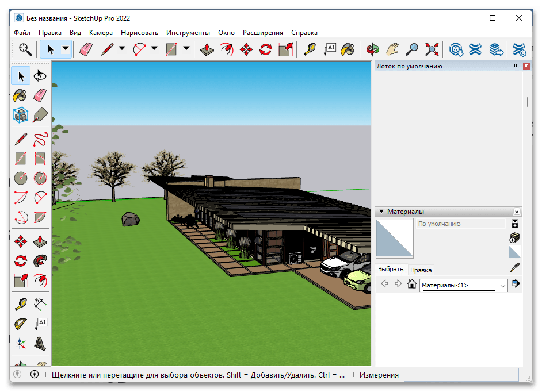Go to the materials home collection

pos(411,284)
